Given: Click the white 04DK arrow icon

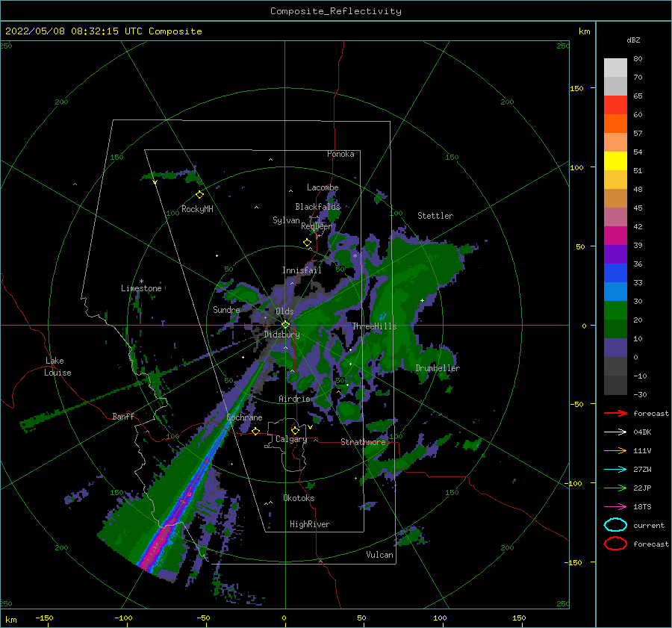Looking at the screenshot, I should pos(615,432).
